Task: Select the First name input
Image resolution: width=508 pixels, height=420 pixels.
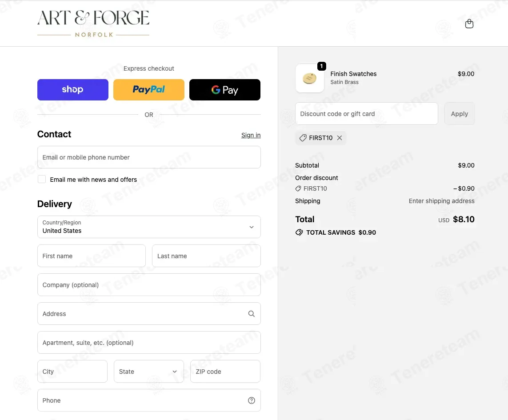Action: coord(92,256)
